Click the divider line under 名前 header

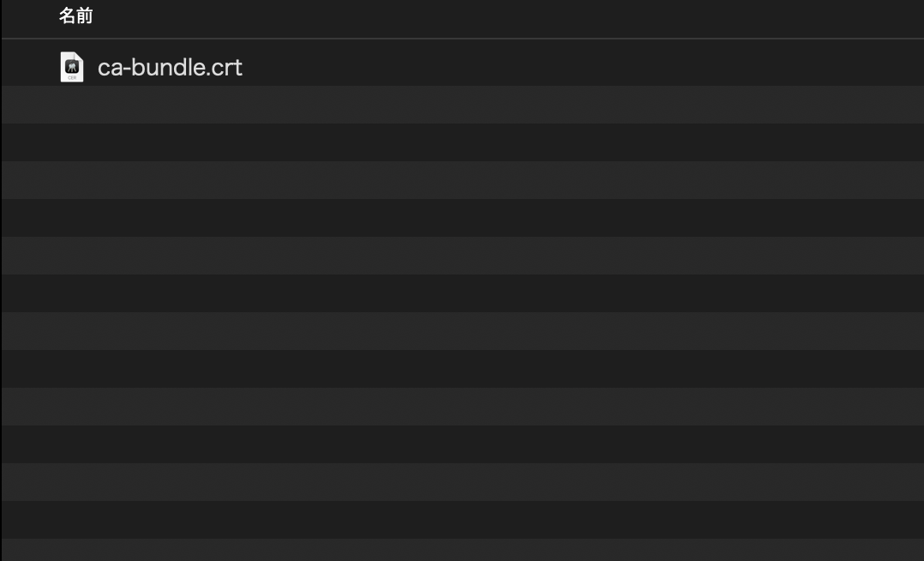[463, 39]
